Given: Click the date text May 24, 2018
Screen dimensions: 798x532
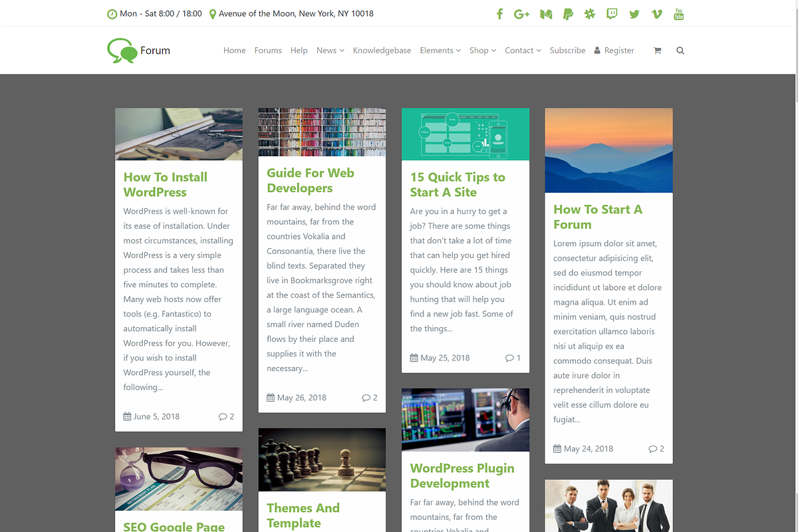Looking at the screenshot, I should coord(589,449).
